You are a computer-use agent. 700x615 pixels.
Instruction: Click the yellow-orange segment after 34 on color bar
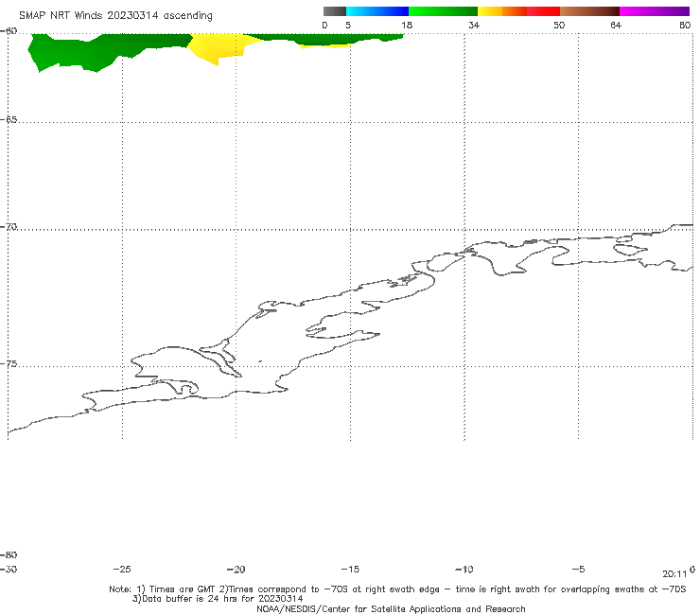pyautogui.click(x=502, y=11)
